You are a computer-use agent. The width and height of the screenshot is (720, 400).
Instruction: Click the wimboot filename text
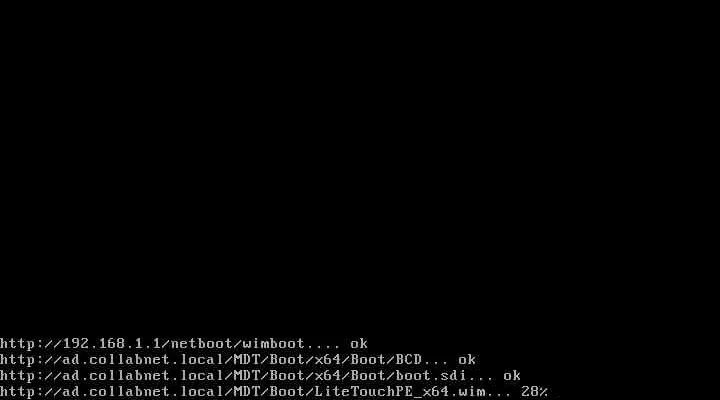274,344
